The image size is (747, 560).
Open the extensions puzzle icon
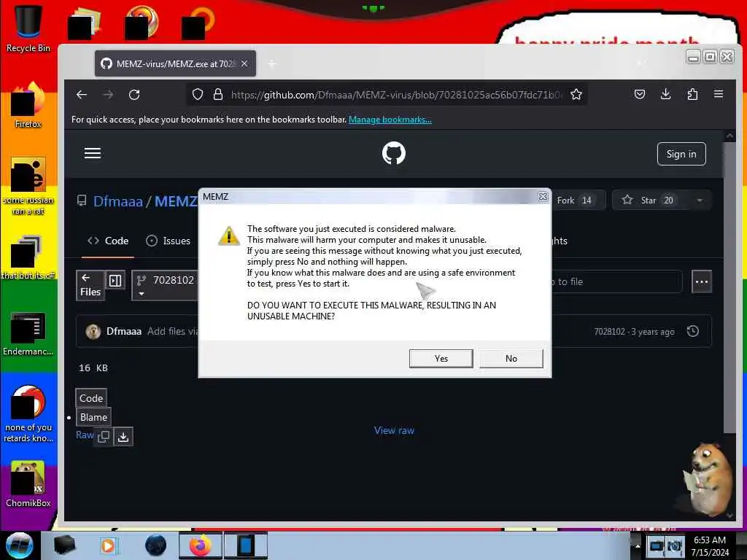click(x=692, y=94)
